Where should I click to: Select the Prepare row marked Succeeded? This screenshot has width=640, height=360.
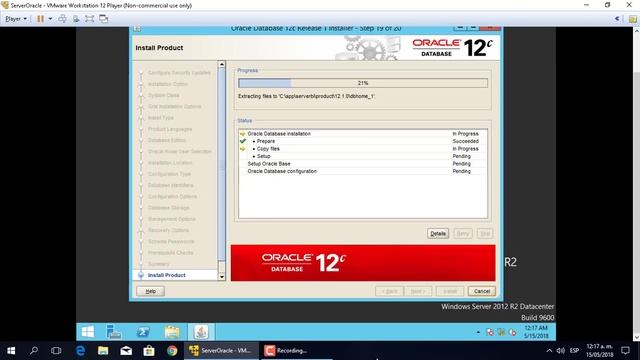click(363, 141)
